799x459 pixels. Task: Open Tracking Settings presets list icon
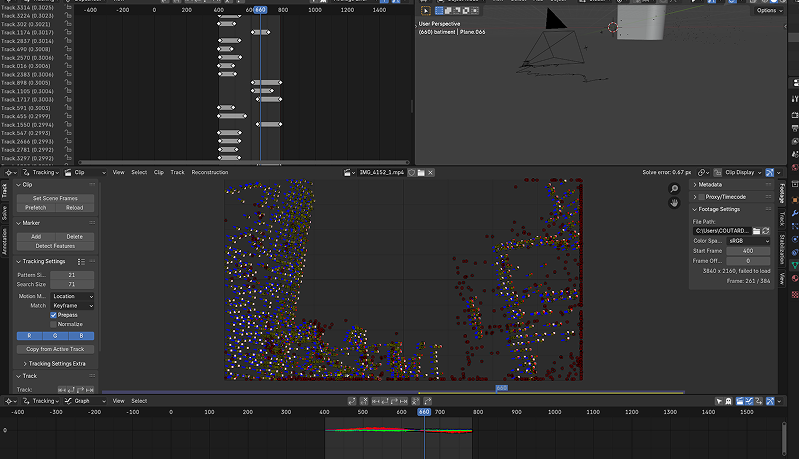[81, 261]
